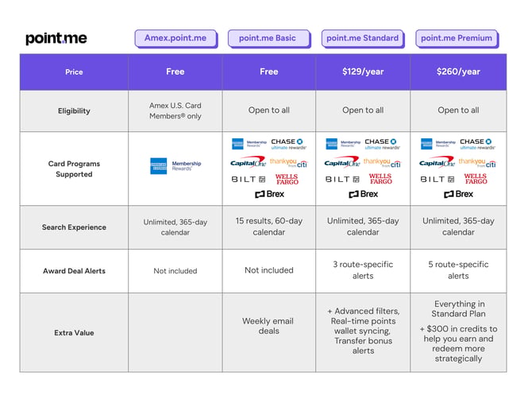Click the purple Price header cell
532x399 pixels.
point(74,72)
